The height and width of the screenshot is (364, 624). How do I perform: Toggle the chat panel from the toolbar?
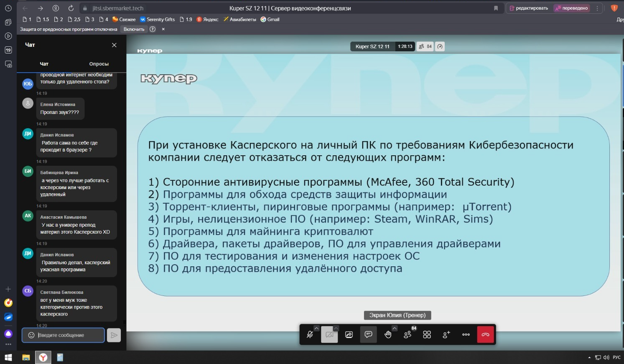click(x=368, y=335)
